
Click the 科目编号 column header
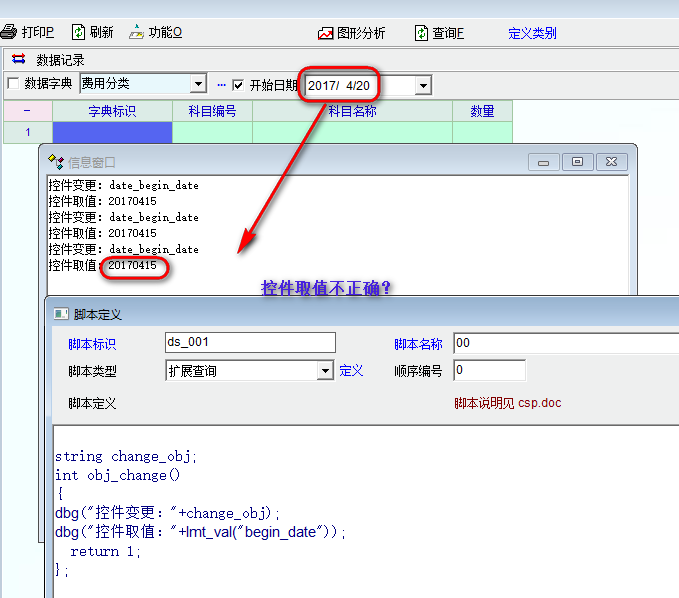tap(212, 111)
